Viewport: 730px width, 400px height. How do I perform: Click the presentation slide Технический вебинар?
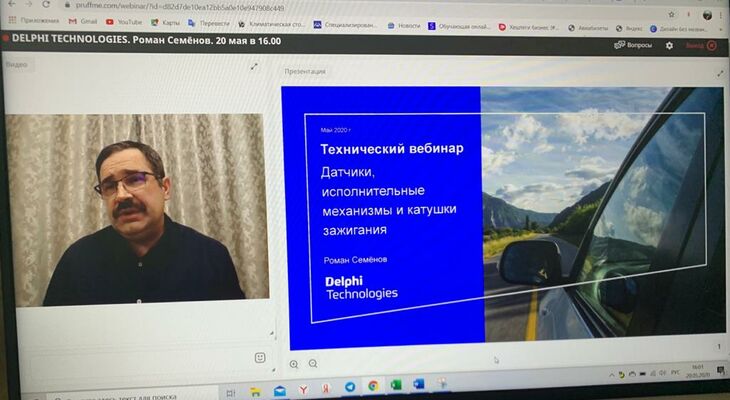coord(503,217)
